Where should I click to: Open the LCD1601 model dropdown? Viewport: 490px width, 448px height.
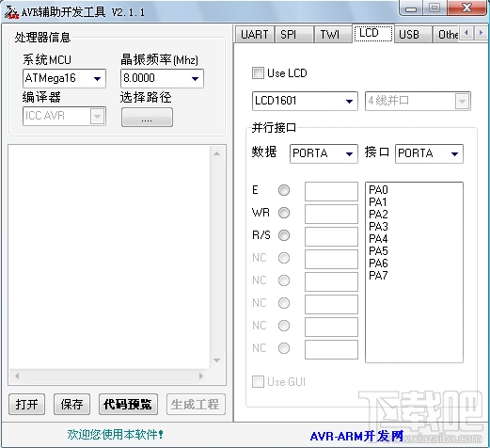coord(305,101)
